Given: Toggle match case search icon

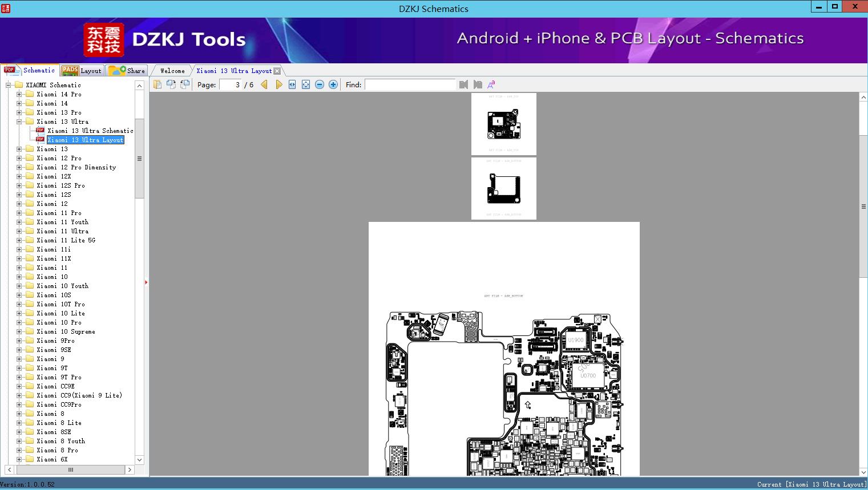Looking at the screenshot, I should pos(491,84).
